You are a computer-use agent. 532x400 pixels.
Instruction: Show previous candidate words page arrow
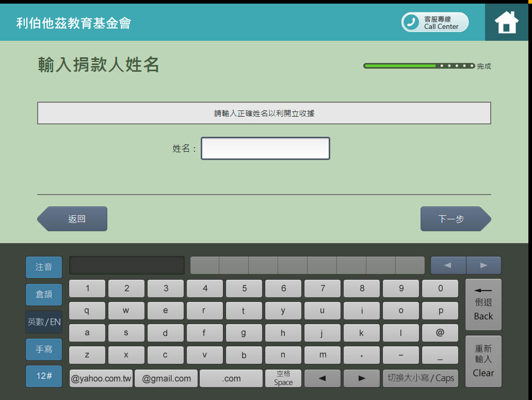[x=448, y=265]
